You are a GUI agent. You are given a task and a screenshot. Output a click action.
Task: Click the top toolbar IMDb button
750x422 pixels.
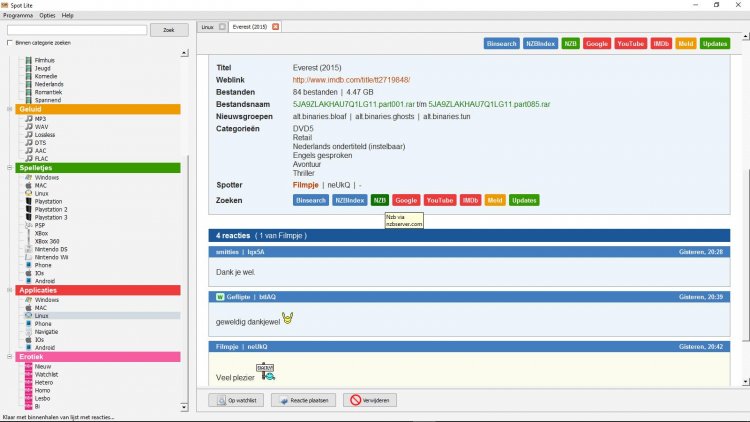pyautogui.click(x=661, y=44)
